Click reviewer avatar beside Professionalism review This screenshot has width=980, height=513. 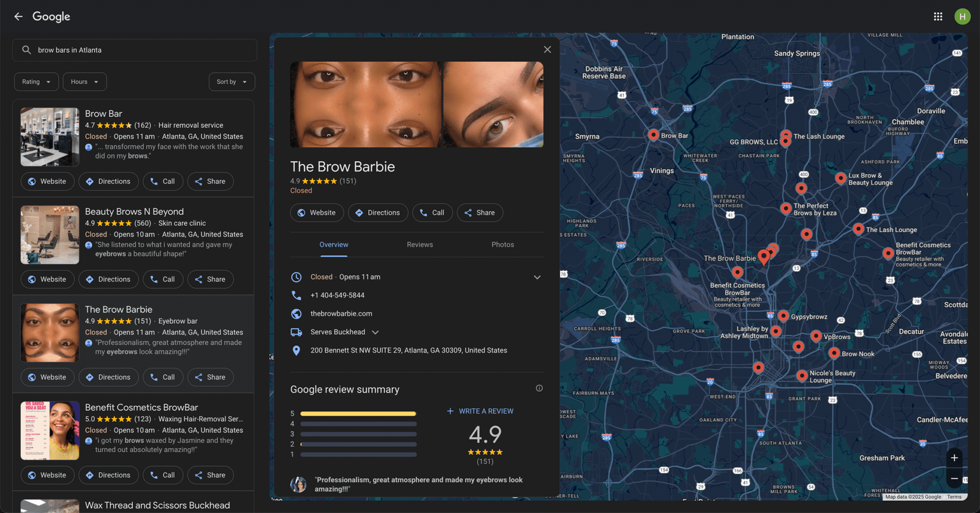pyautogui.click(x=298, y=484)
